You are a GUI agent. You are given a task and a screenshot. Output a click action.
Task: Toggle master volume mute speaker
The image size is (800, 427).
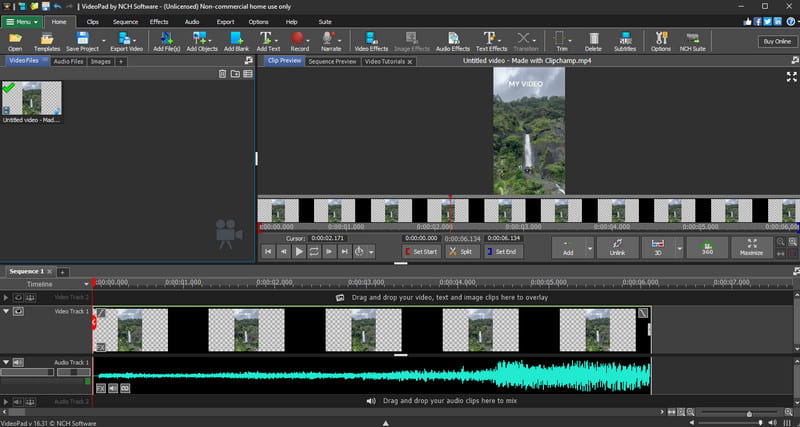tap(772, 422)
